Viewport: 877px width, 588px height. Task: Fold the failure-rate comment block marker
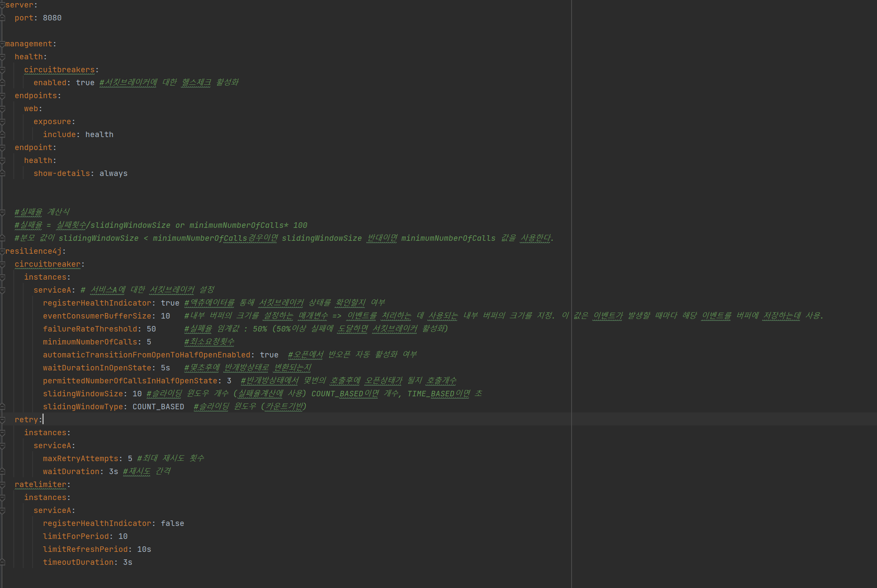2,212
